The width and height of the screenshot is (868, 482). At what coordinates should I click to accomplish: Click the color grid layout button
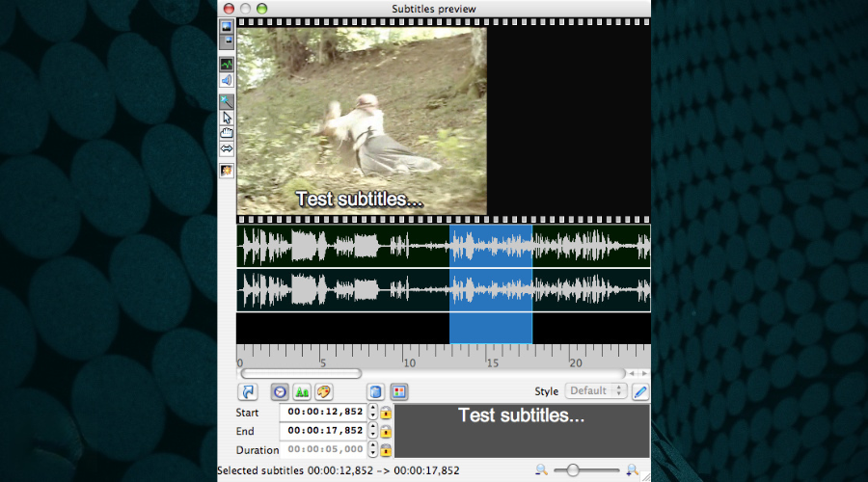click(398, 391)
